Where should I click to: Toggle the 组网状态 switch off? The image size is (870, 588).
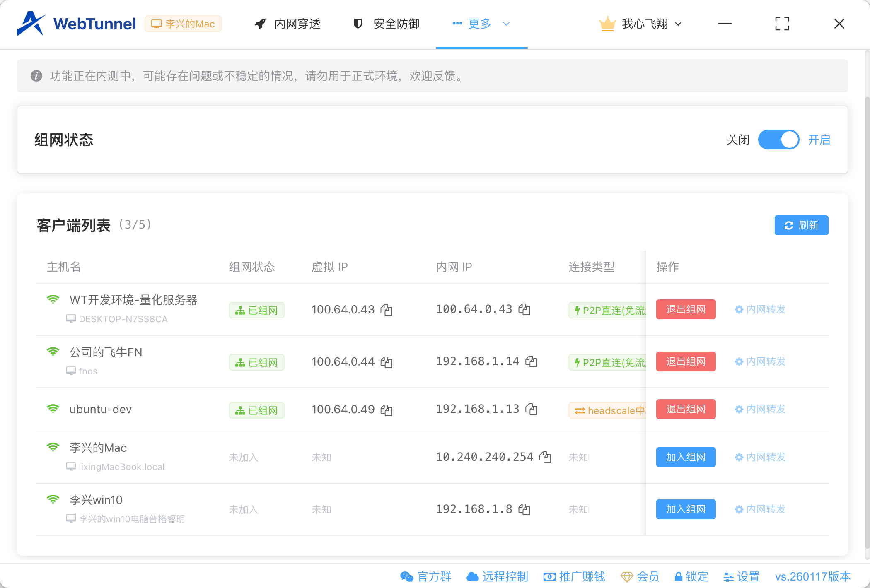[778, 140]
